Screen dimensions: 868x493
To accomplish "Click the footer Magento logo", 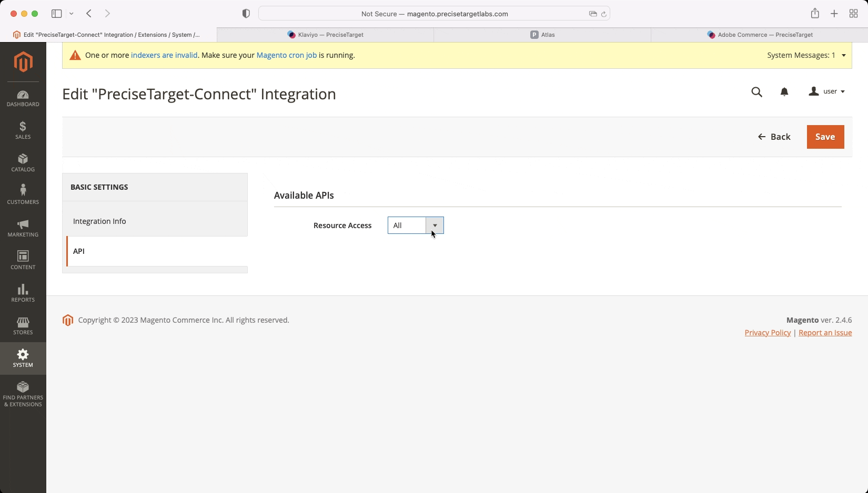I will [x=68, y=320].
